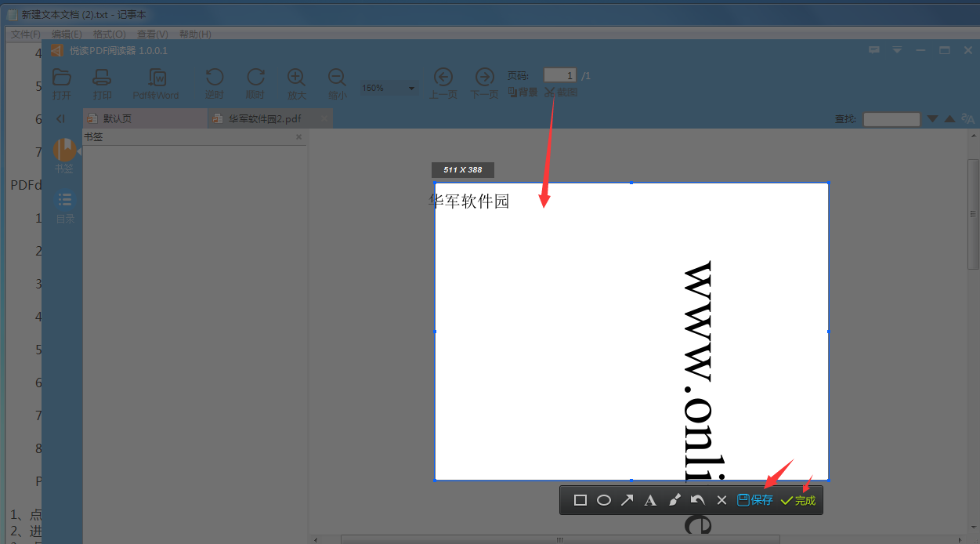Open the 150% zoom level dropdown
This screenshot has width=980, height=544.
coord(389,89)
